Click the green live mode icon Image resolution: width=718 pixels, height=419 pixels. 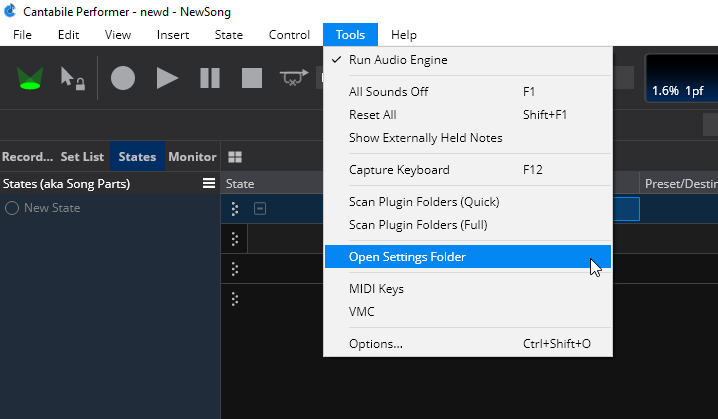[30, 78]
